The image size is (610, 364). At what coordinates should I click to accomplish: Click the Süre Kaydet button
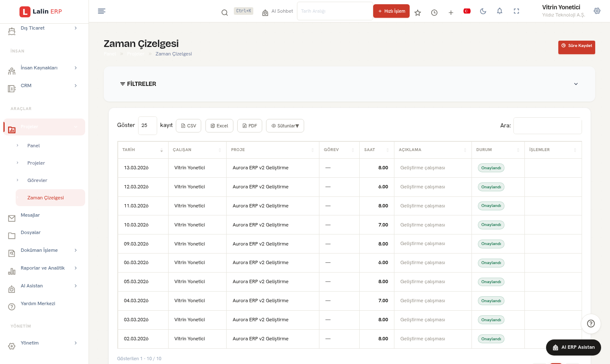577,47
